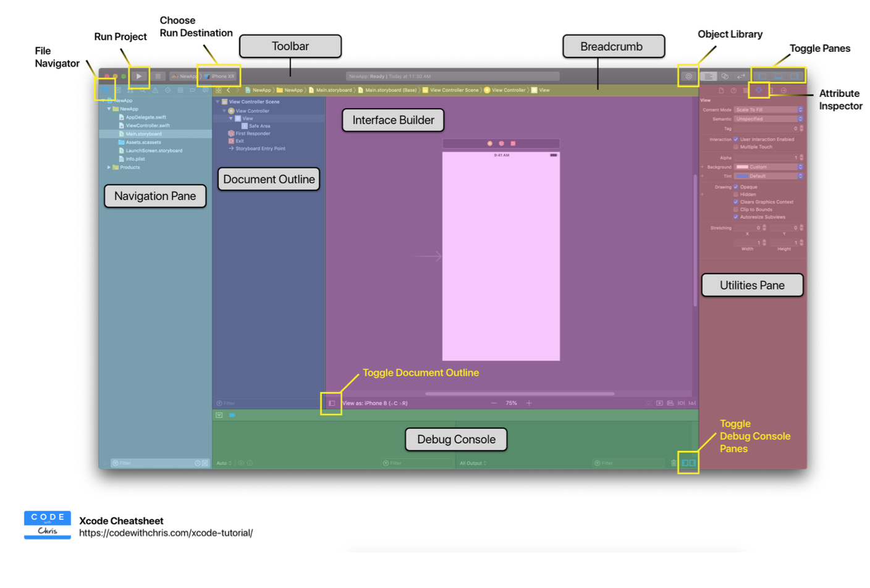
Task: Expand the Products folder
Action: pyautogui.click(x=109, y=167)
